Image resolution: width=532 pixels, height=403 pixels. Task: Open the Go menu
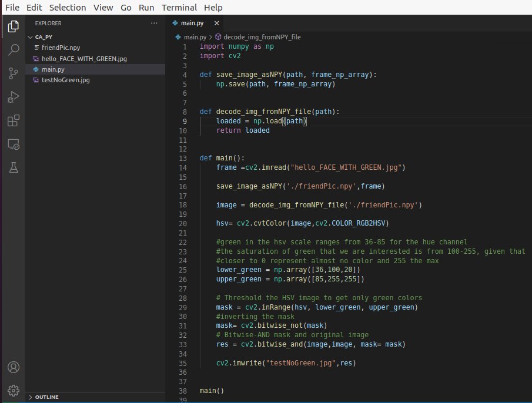(126, 8)
